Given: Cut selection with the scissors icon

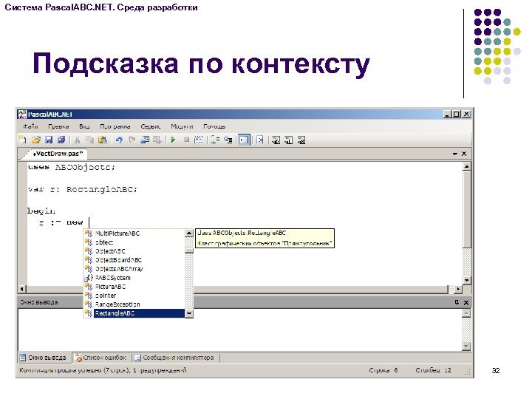Looking at the screenshot, I should (77, 140).
